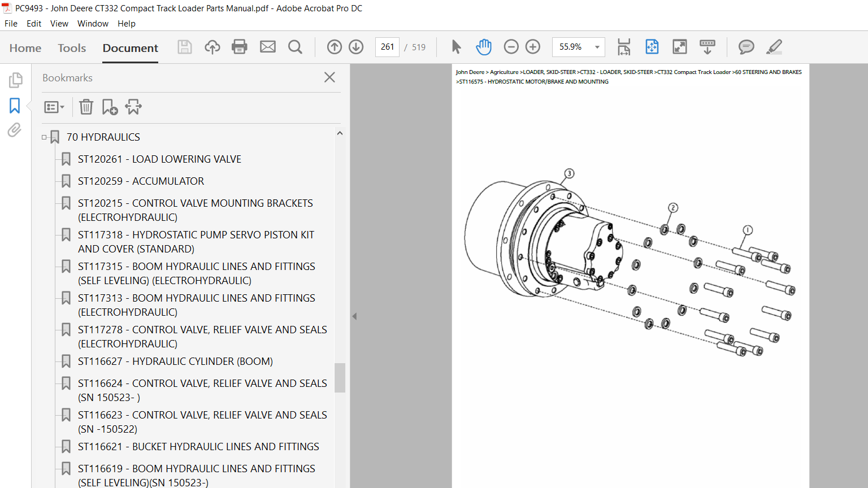Open the Find text magnifier icon
Image resolution: width=868 pixels, height=488 pixels.
(x=295, y=47)
